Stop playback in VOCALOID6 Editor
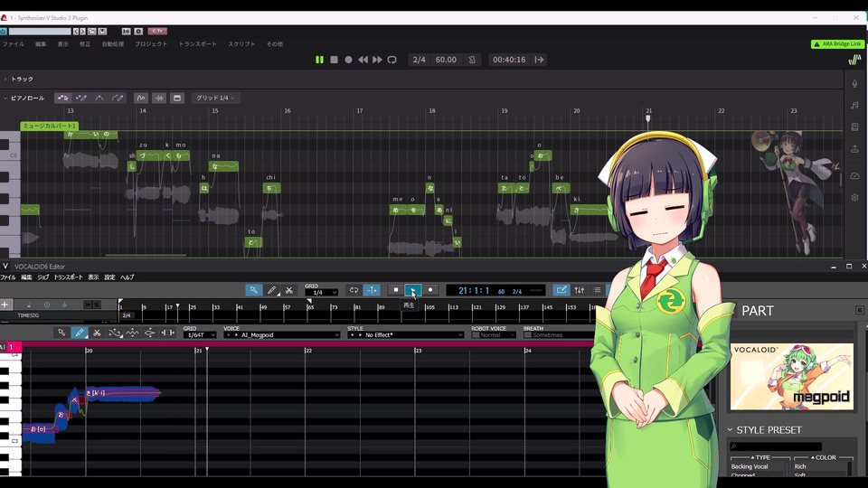Image resolution: width=868 pixels, height=488 pixels. point(395,290)
